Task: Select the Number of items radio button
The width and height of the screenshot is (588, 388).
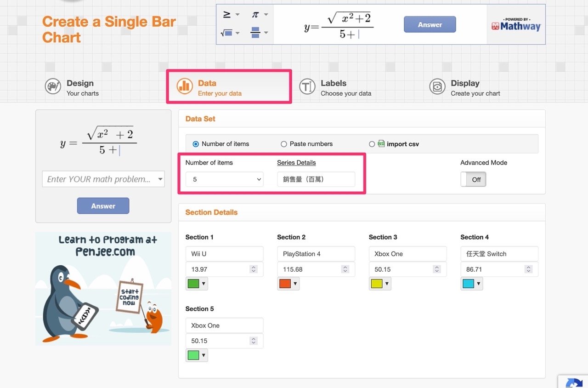Action: 196,144
